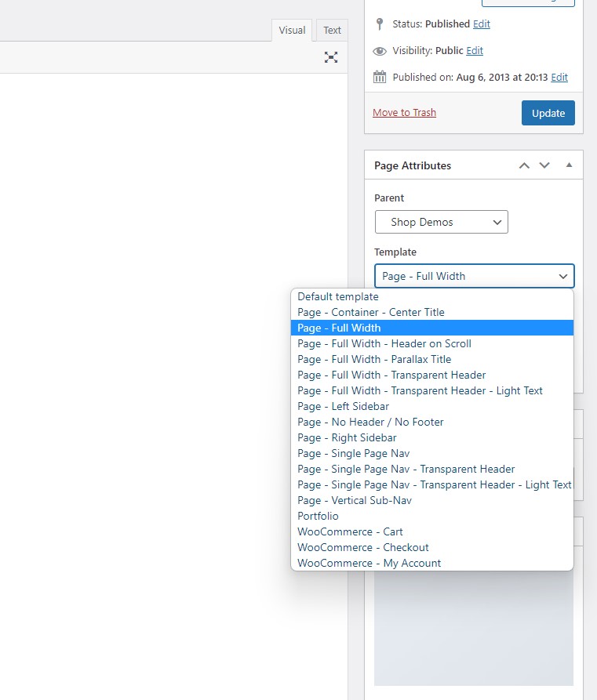Edit the Published status

pyautogui.click(x=481, y=24)
